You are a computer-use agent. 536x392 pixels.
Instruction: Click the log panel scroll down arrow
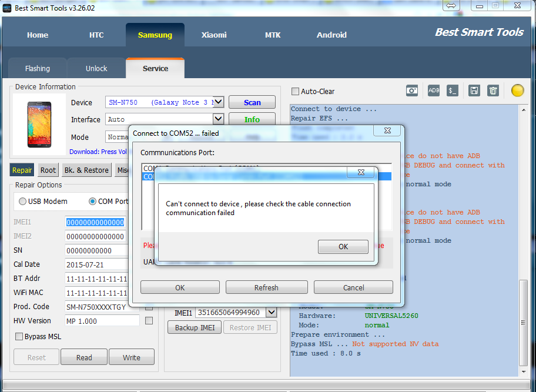pos(524,372)
